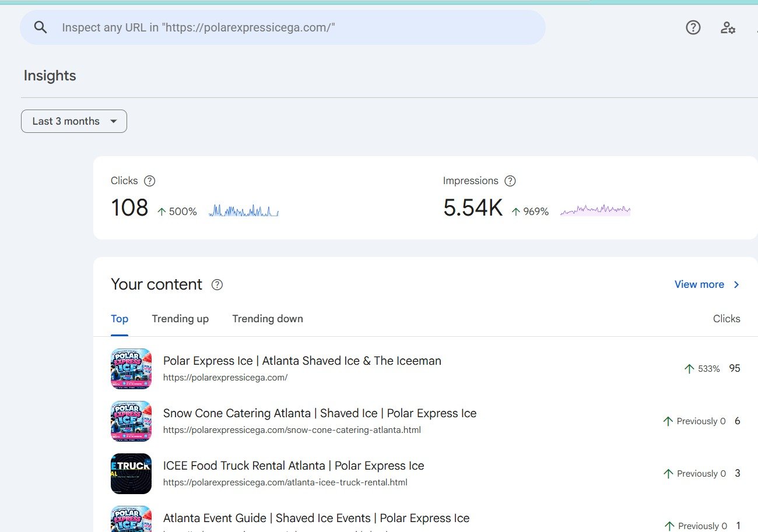
Task: Click the atlanta-icee-truck-rental.html URL text
Action: [285, 482]
